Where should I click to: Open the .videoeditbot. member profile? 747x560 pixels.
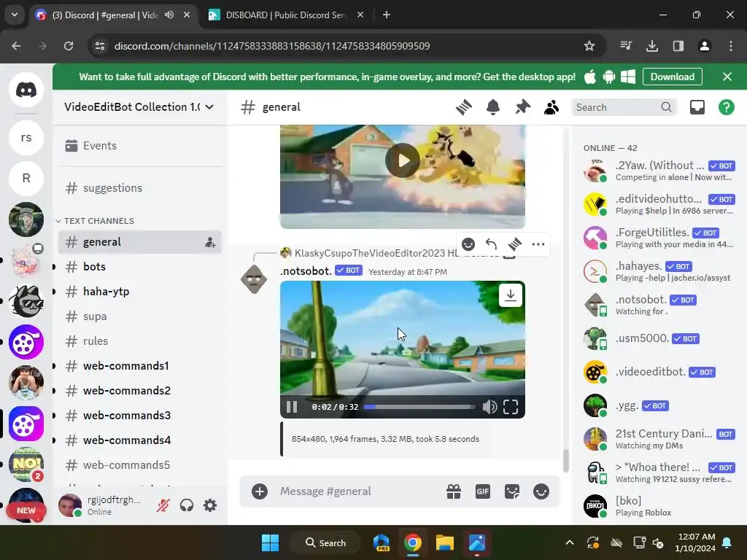659,373
